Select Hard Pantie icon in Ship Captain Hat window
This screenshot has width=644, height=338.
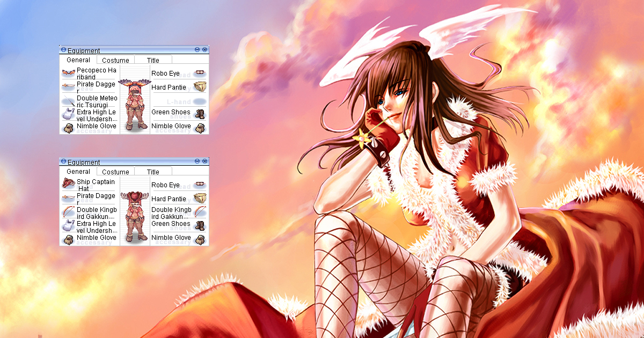(x=200, y=198)
